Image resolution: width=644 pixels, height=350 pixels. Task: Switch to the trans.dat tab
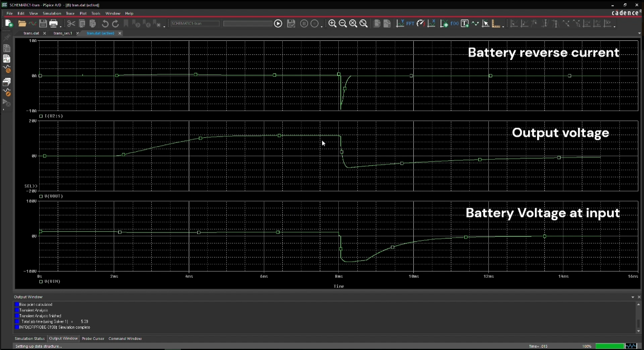pos(31,33)
